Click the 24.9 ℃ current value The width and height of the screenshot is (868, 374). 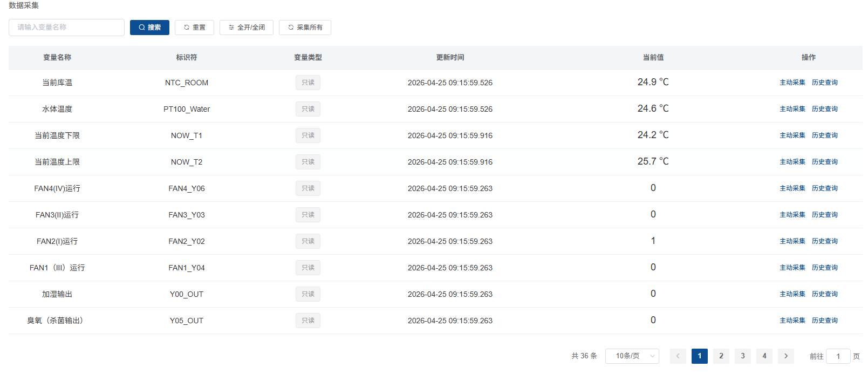click(x=653, y=82)
